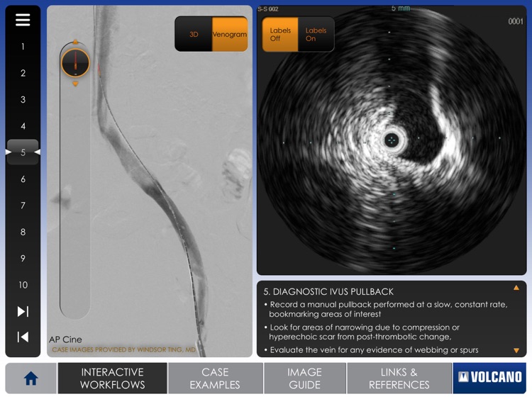Go to workflow step 3

23,99
